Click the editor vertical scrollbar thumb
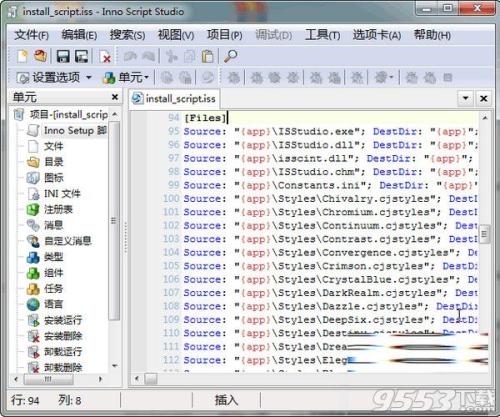 coord(484,234)
